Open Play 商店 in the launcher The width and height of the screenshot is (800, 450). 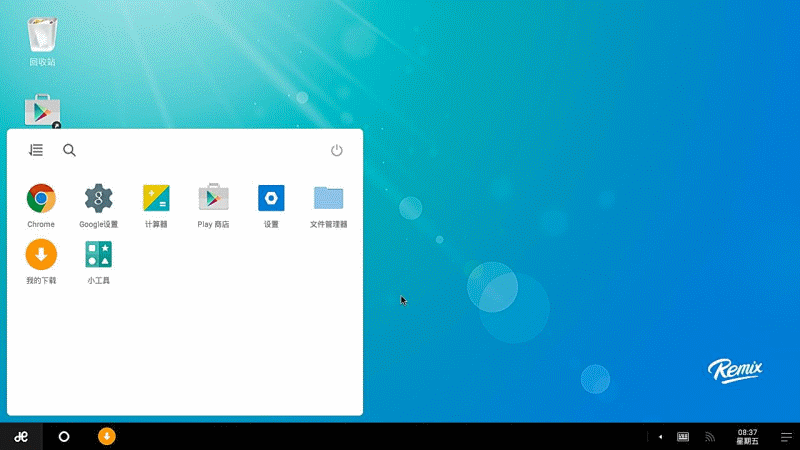coord(213,205)
